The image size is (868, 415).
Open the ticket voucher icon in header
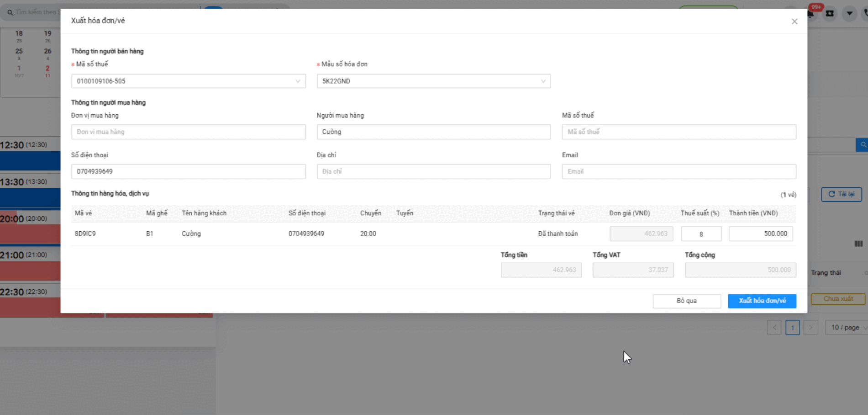(x=830, y=13)
